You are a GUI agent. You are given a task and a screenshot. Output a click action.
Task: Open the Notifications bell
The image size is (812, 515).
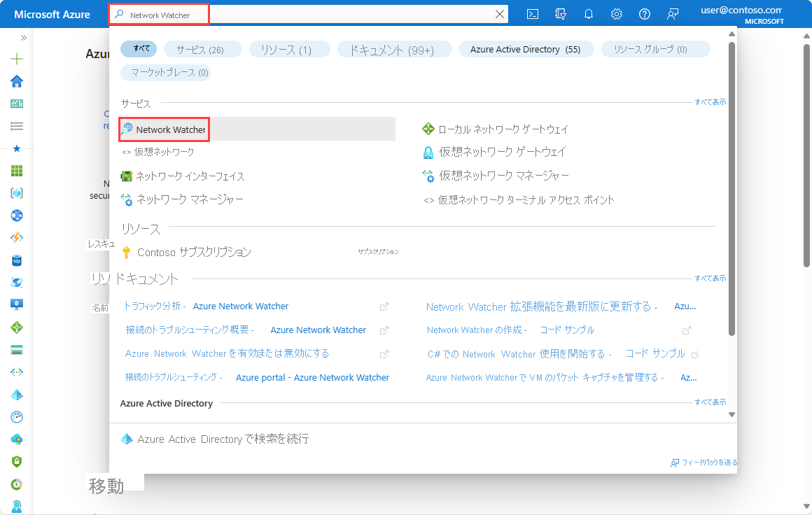click(x=588, y=14)
